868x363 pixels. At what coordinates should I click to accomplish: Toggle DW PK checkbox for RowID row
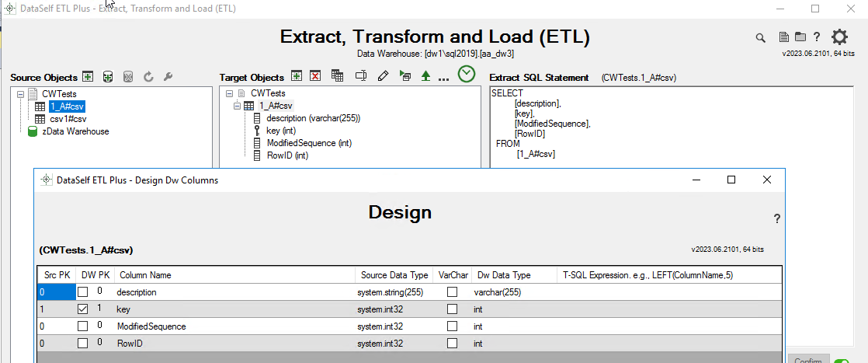[82, 344]
